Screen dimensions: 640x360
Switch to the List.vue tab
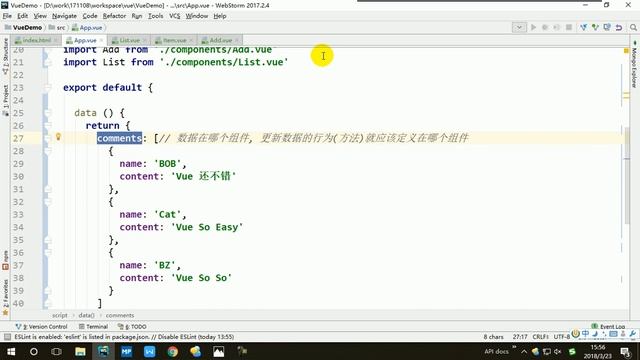(129, 40)
